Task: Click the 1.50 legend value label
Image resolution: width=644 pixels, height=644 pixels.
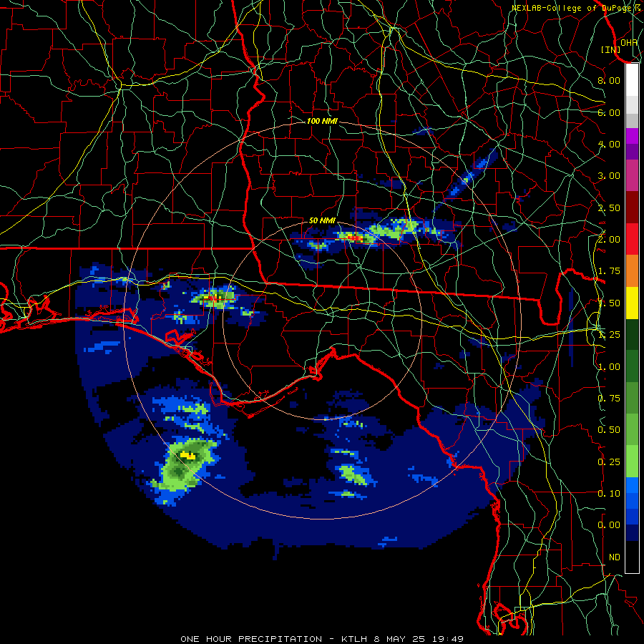Action: pyautogui.click(x=609, y=303)
